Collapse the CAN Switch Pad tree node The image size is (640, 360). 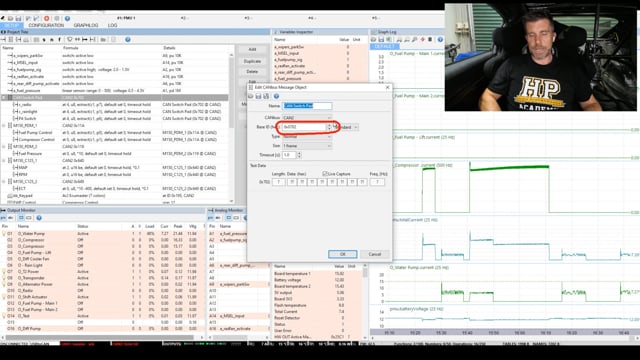(4, 98)
